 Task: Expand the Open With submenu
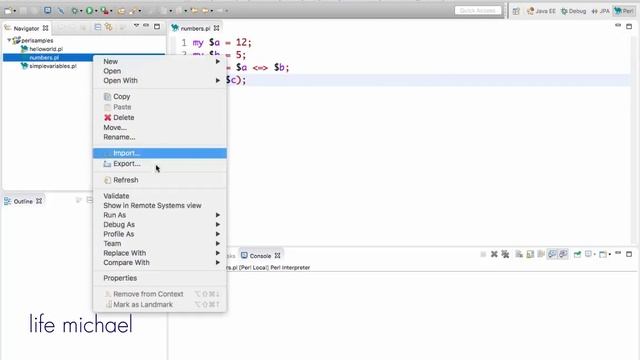pos(160,80)
